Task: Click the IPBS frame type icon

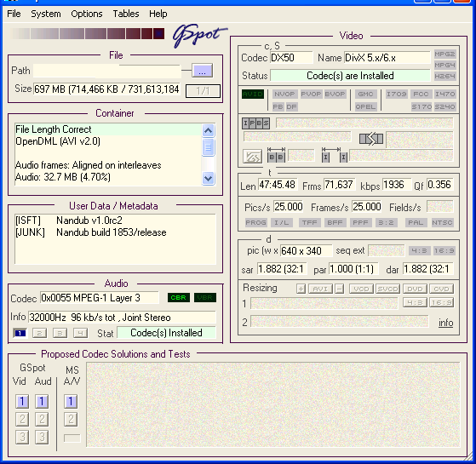Action: point(255,123)
